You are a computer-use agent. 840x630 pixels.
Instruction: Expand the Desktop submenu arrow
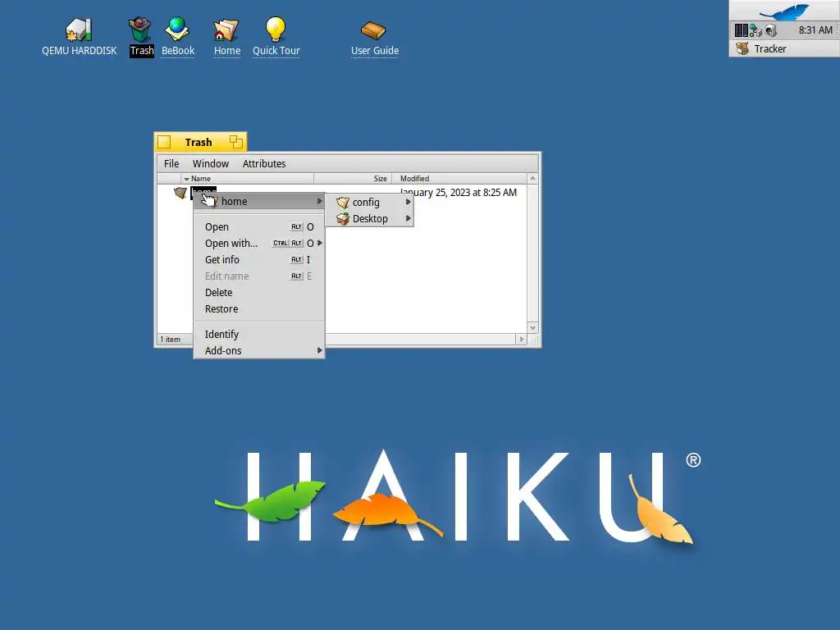click(x=408, y=218)
